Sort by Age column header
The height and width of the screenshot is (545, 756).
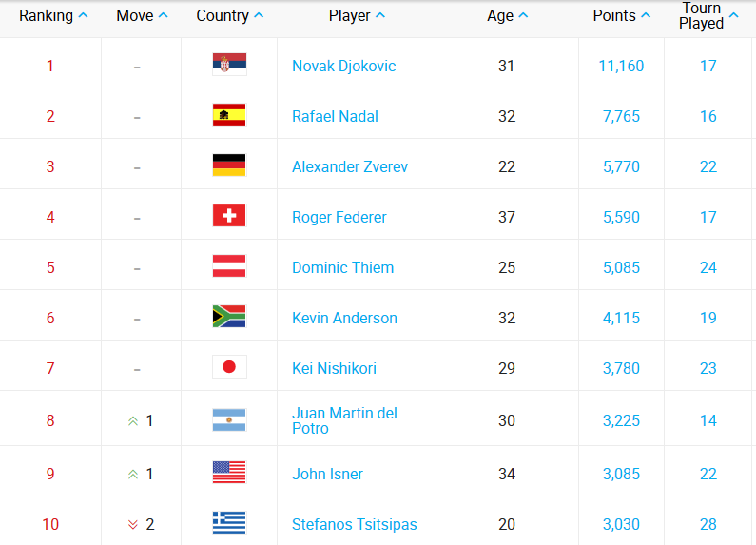(x=507, y=16)
